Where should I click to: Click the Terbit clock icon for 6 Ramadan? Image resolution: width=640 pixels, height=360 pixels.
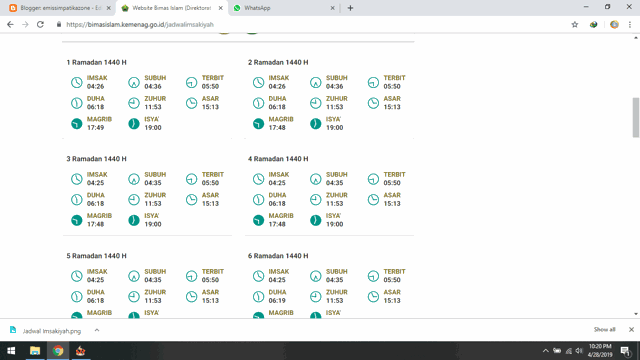[373, 276]
